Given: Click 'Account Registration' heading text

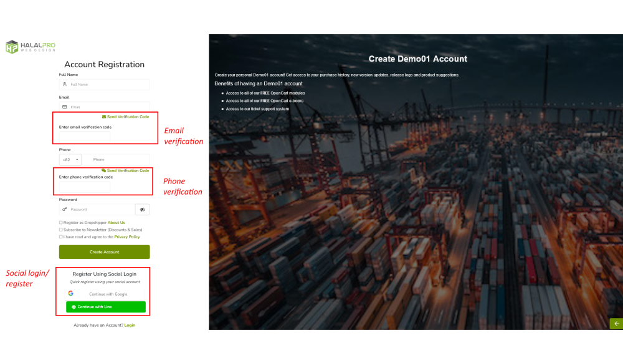Looking at the screenshot, I should pyautogui.click(x=105, y=64).
